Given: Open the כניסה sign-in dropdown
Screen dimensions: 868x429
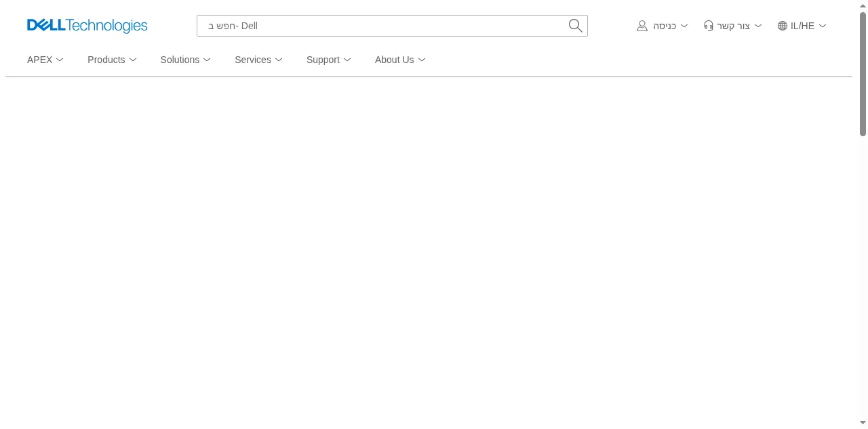Looking at the screenshot, I should (663, 26).
